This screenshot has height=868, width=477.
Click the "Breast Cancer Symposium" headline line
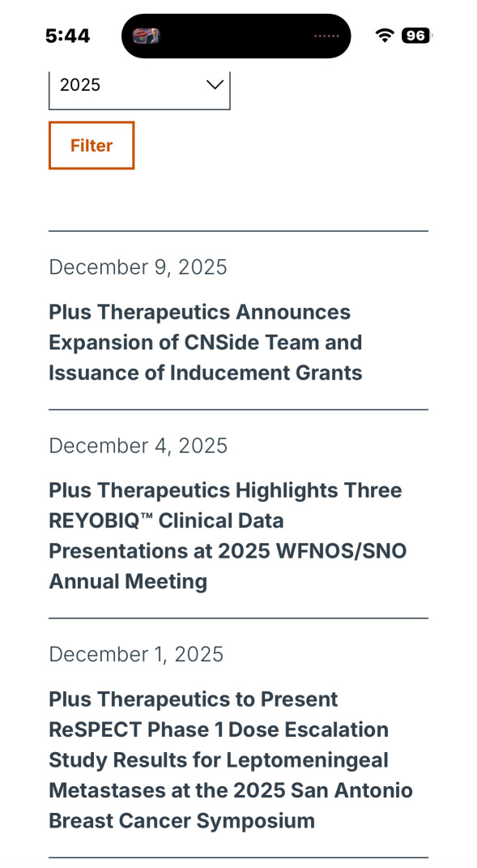[x=181, y=820]
